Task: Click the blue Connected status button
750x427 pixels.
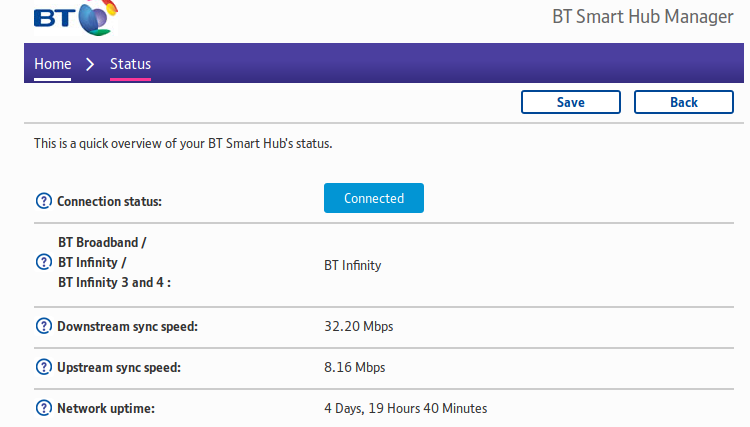Action: coord(374,198)
